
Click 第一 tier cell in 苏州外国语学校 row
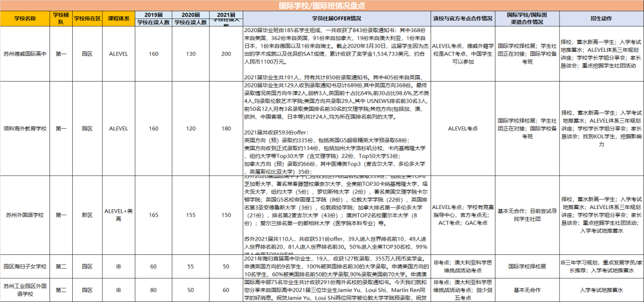(x=61, y=214)
